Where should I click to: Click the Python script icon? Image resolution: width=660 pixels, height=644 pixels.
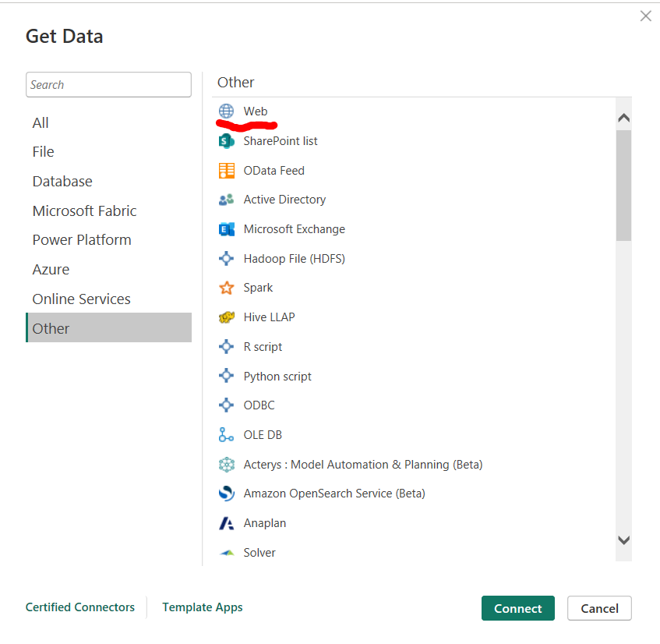pos(226,376)
